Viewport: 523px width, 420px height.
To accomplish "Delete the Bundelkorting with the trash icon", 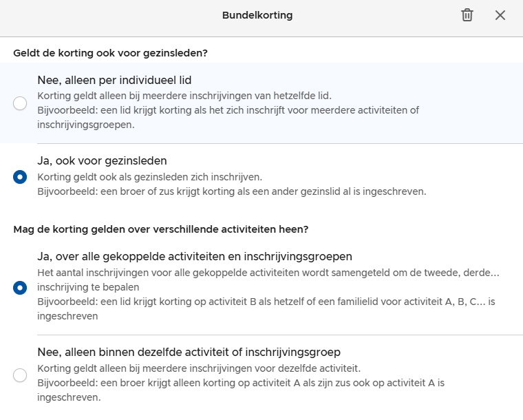I will [x=467, y=15].
